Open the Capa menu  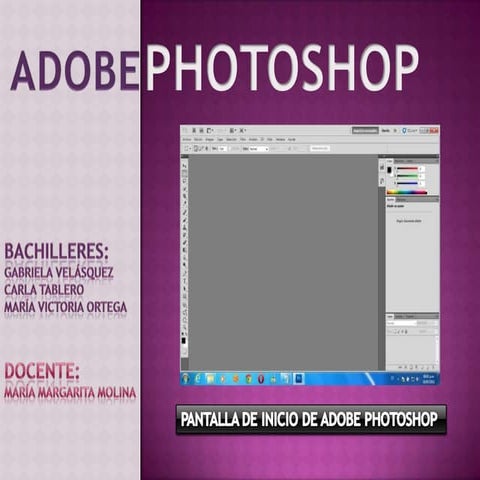(220, 139)
